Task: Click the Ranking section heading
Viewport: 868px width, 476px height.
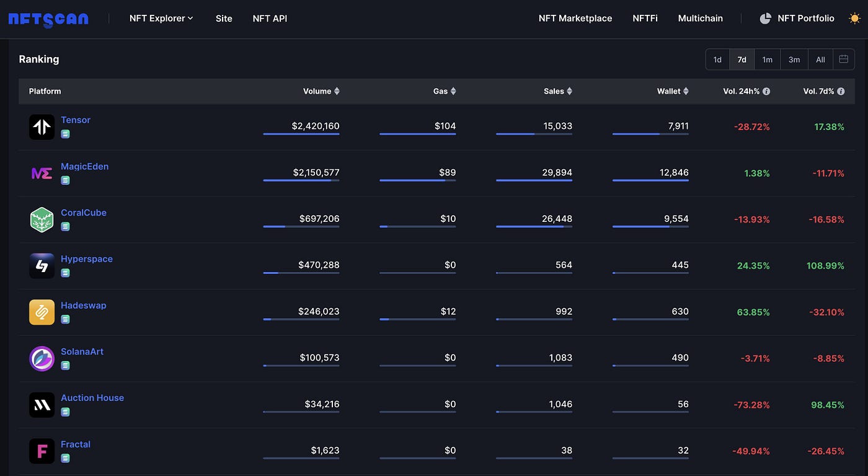Action: (x=39, y=59)
